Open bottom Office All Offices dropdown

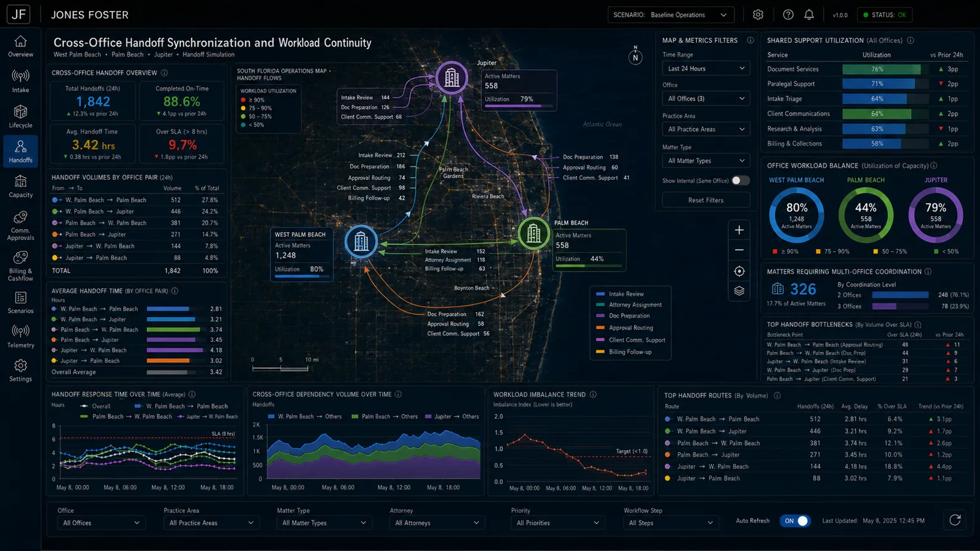(x=101, y=523)
